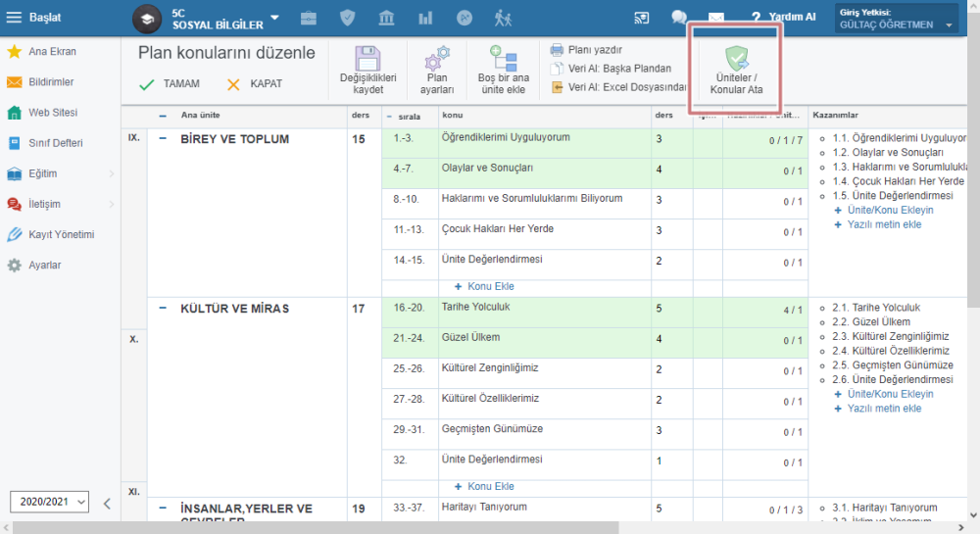Click the vertical scrollbar down arrow
The image size is (980, 534).
pyautogui.click(x=974, y=515)
